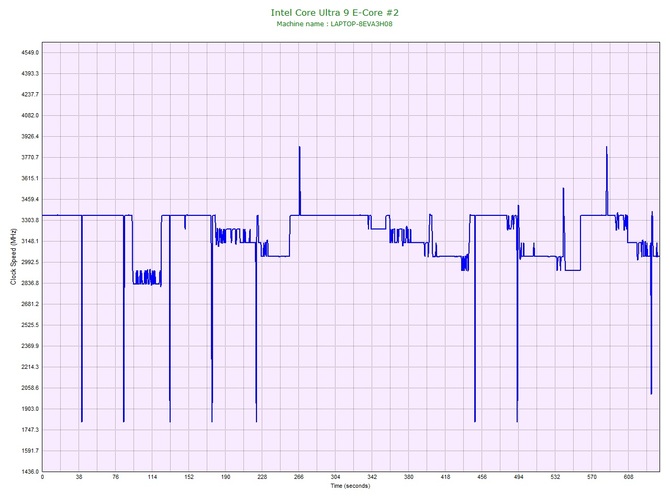Click the 494 tick on the time axis
The width and height of the screenshot is (670, 503).
point(518,477)
